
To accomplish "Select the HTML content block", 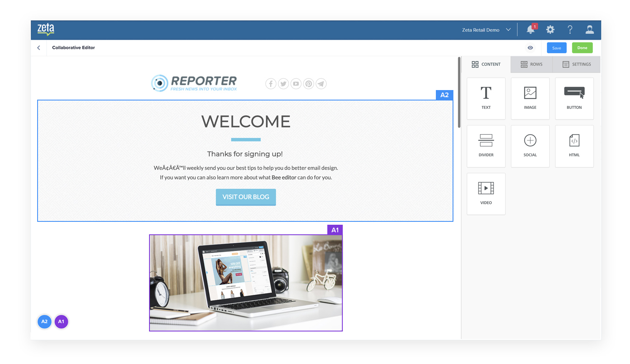I will pyautogui.click(x=574, y=146).
